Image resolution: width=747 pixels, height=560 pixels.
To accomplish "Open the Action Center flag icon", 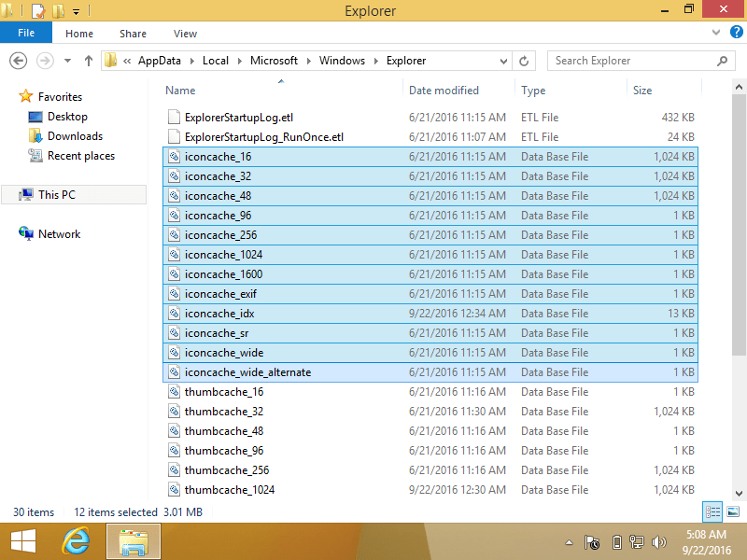I will [592, 541].
